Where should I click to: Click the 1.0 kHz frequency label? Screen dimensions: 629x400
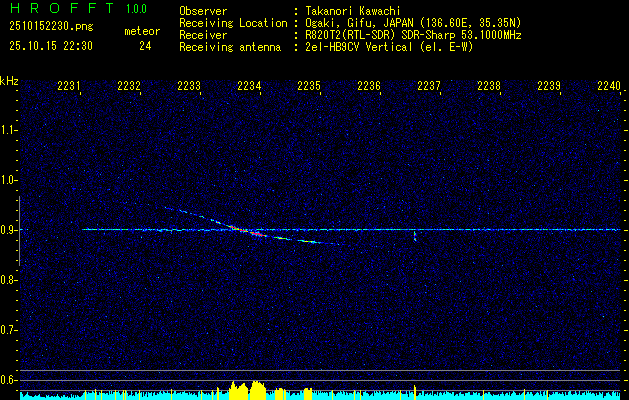tap(8, 180)
